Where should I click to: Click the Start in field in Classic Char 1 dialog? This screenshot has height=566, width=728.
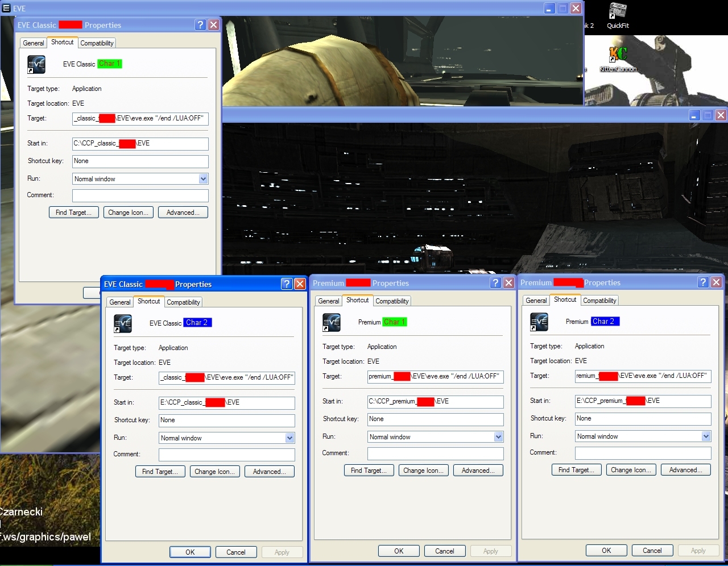(140, 144)
